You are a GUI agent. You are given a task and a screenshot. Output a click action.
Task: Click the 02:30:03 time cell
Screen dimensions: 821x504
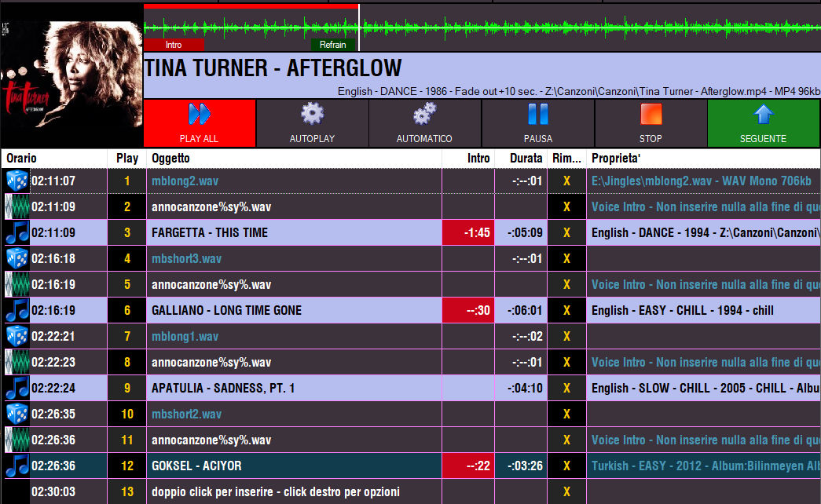(x=53, y=492)
